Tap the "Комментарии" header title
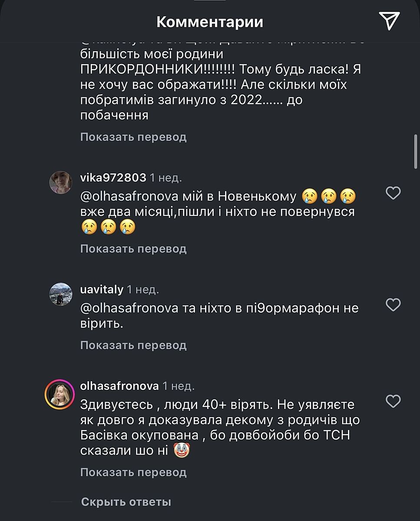Screen dimensions: 420x521 tap(210, 22)
